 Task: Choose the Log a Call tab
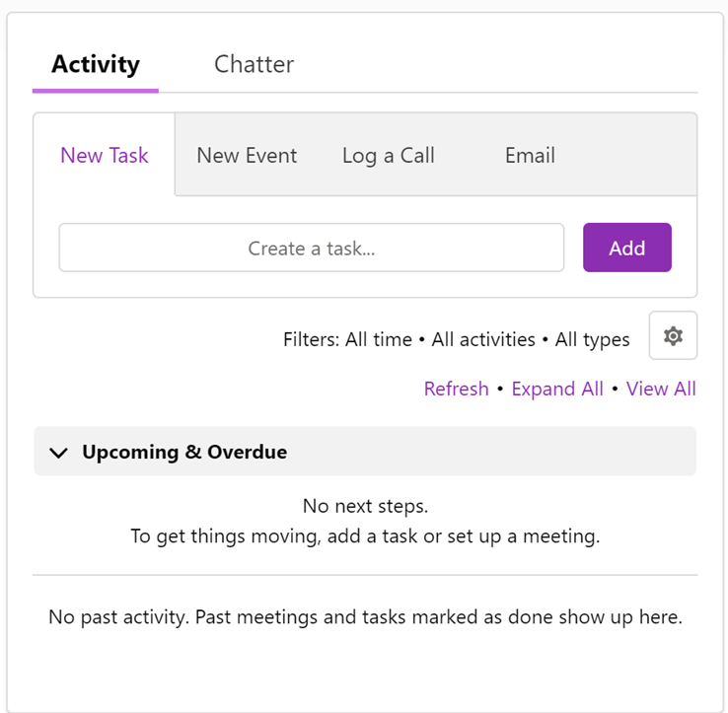(x=389, y=155)
